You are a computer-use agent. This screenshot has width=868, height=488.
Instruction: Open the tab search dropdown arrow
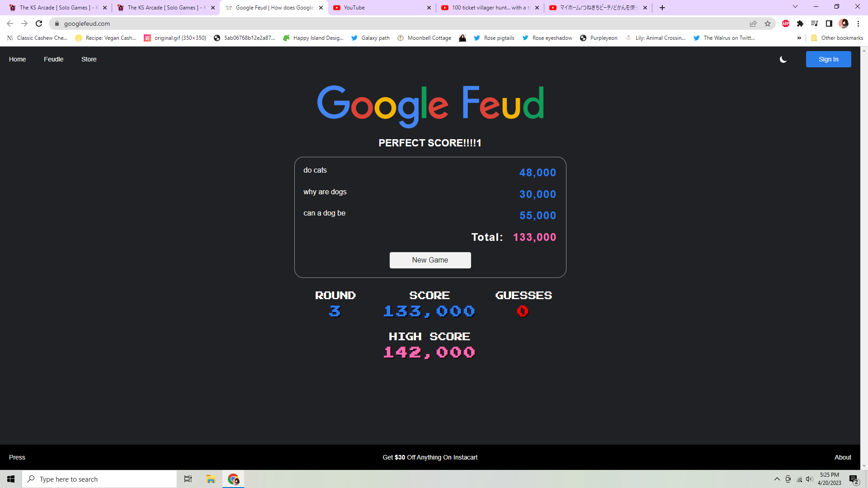click(795, 7)
